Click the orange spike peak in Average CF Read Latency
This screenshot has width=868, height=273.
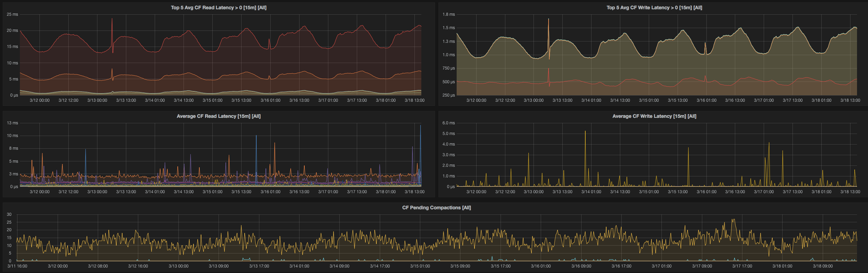[x=274, y=143]
